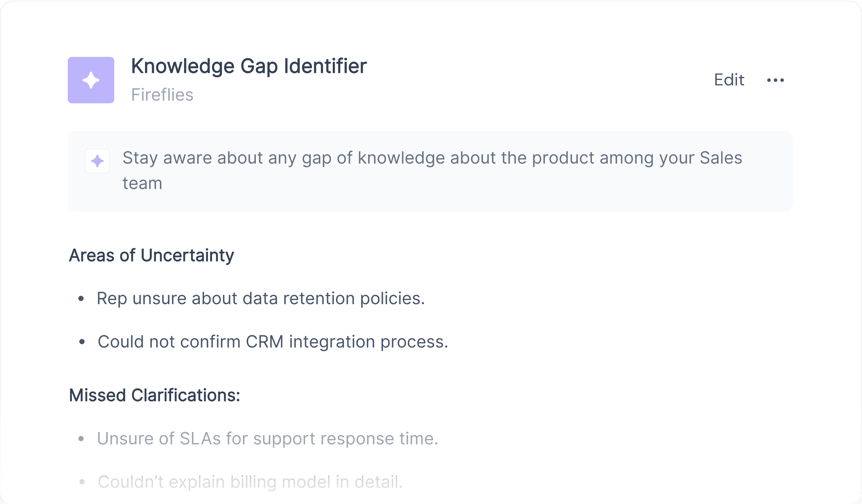This screenshot has width=862, height=504.
Task: Click the small sparkle icon beside description
Action: coord(98,161)
